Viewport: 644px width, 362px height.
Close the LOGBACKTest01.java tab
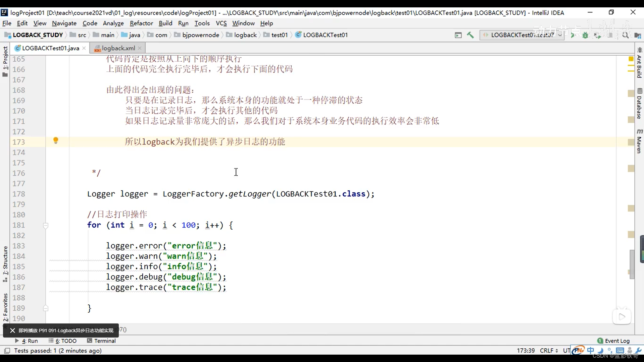(x=84, y=48)
